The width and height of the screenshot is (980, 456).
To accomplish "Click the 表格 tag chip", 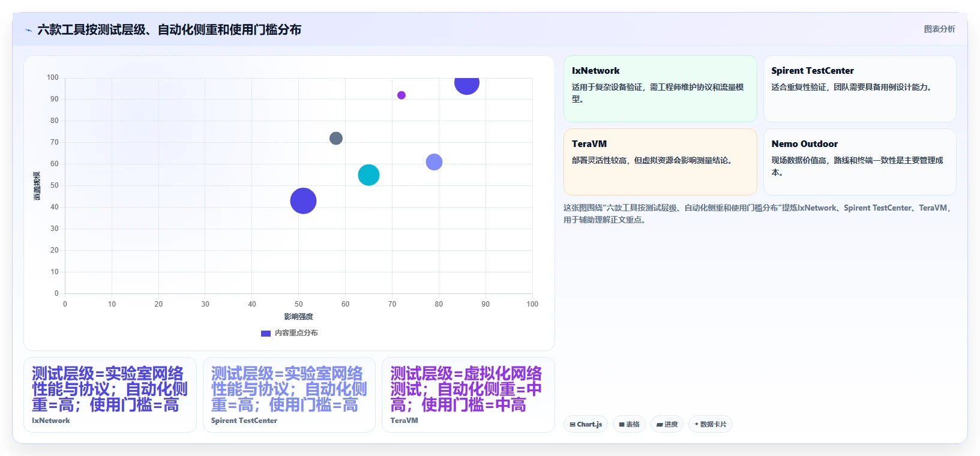I will [x=629, y=424].
